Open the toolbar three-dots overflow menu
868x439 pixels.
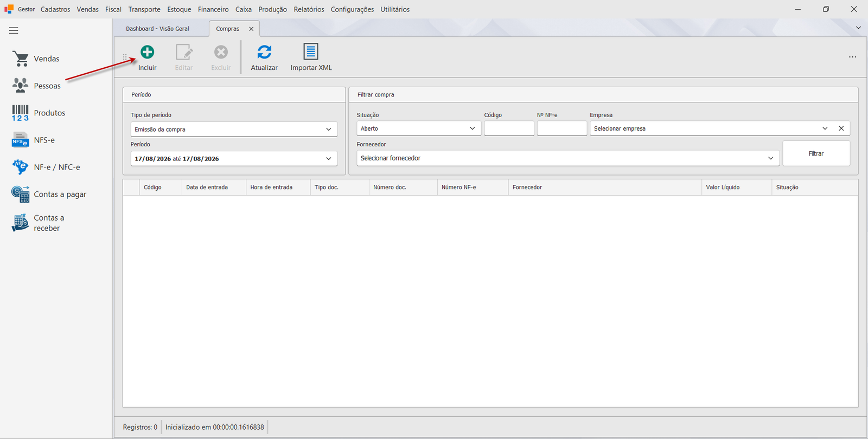point(852,57)
